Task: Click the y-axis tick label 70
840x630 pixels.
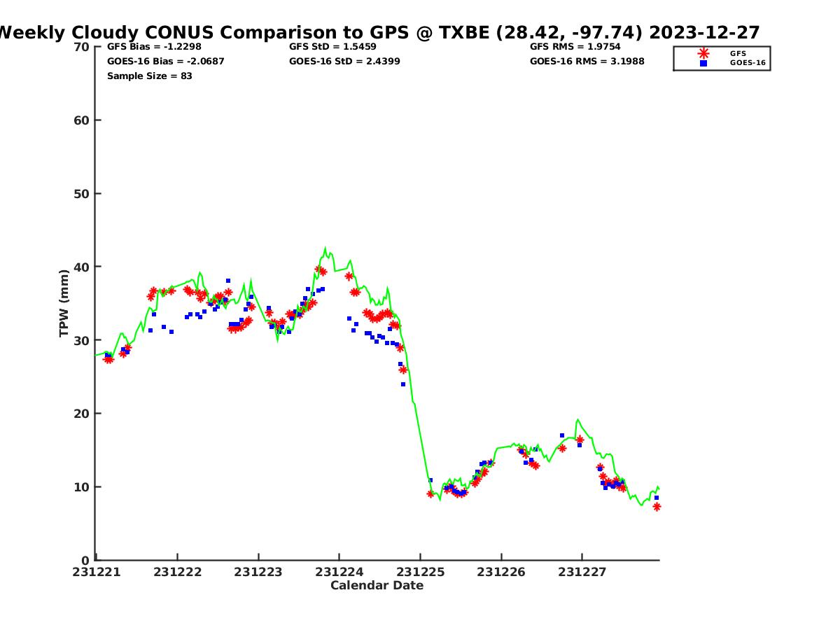Action: (82, 47)
